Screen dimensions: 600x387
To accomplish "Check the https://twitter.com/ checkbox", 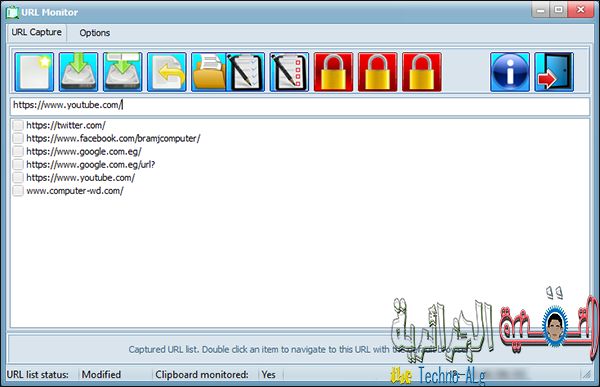I will [x=18, y=126].
